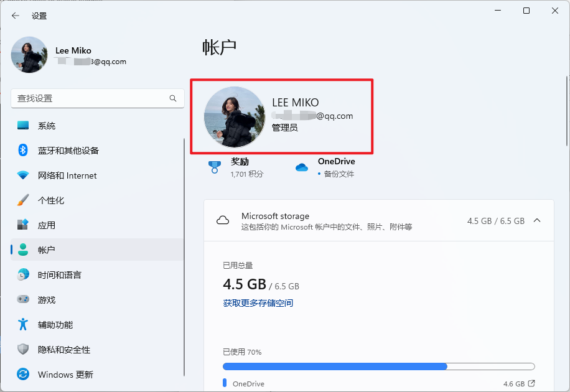Click the OneDrive 4.6 GB value

coord(513,384)
